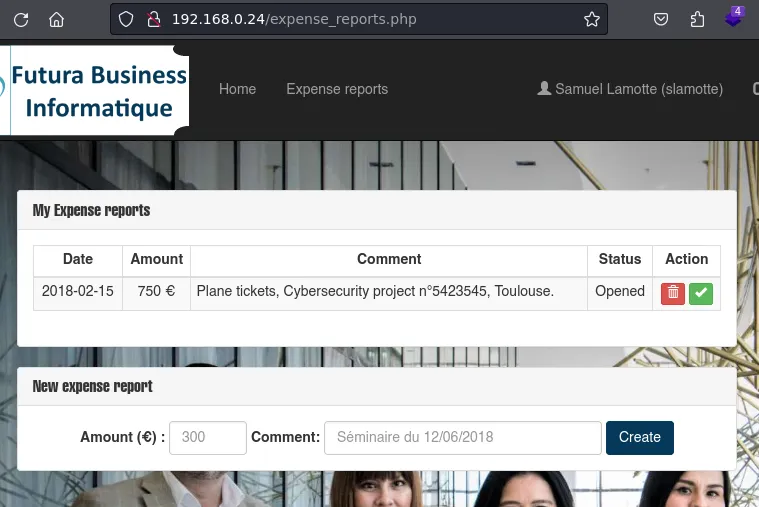
Task: Open Samuel Lamotte user profile link
Action: coord(630,89)
